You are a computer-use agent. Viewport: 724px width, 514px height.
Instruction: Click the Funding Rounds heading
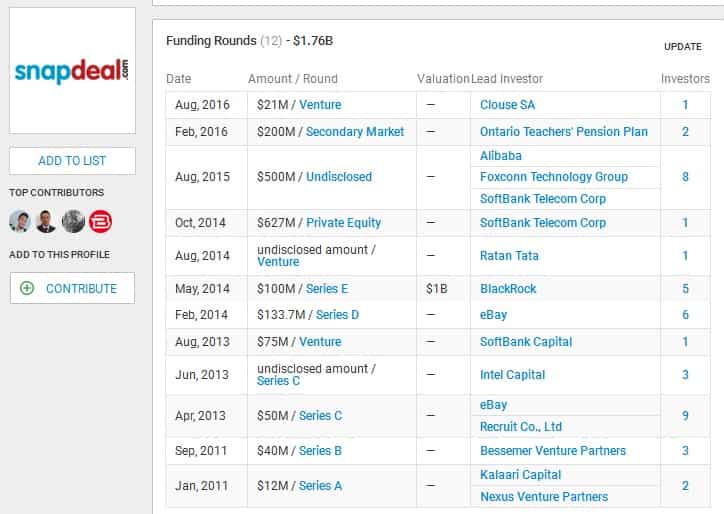point(211,41)
